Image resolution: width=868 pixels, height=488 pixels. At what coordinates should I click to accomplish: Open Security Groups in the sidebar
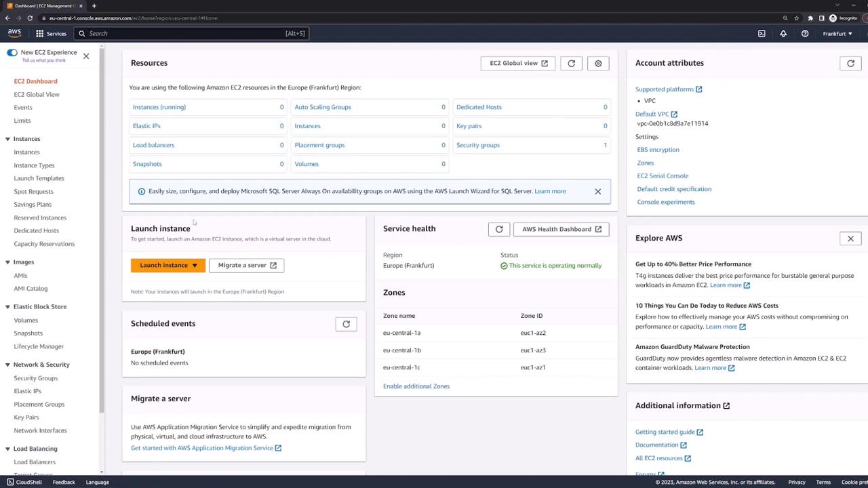click(36, 378)
